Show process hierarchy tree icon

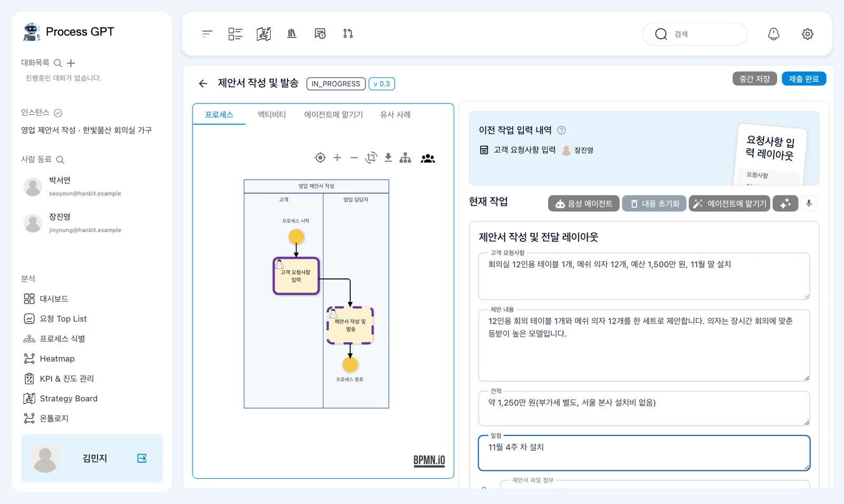(x=405, y=158)
